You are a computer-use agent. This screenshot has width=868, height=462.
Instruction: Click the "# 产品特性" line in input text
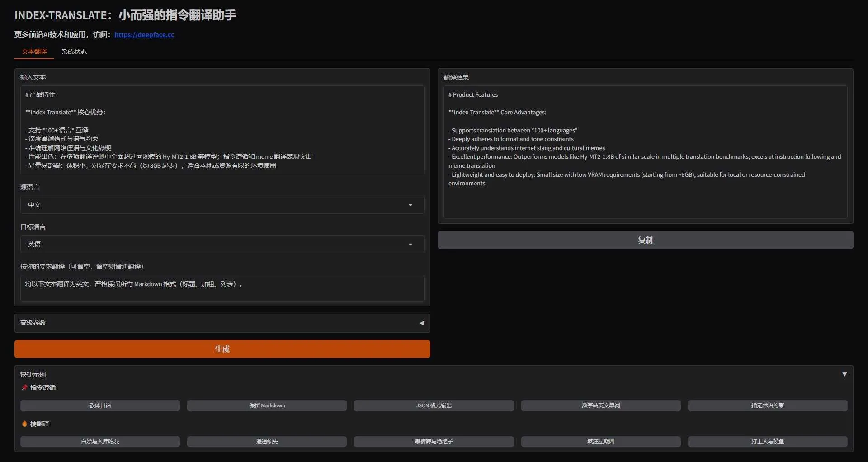click(x=40, y=95)
